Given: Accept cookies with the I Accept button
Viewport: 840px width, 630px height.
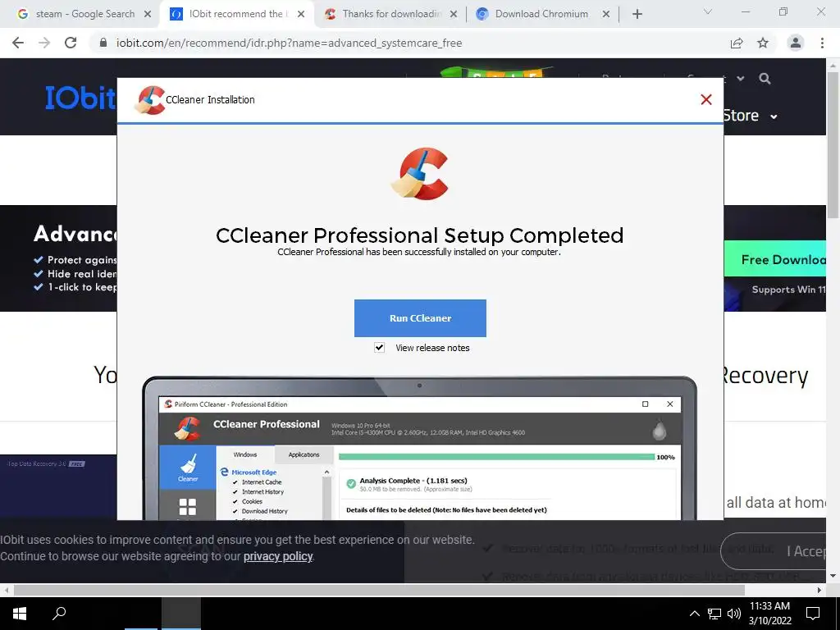Looking at the screenshot, I should pos(773,550).
